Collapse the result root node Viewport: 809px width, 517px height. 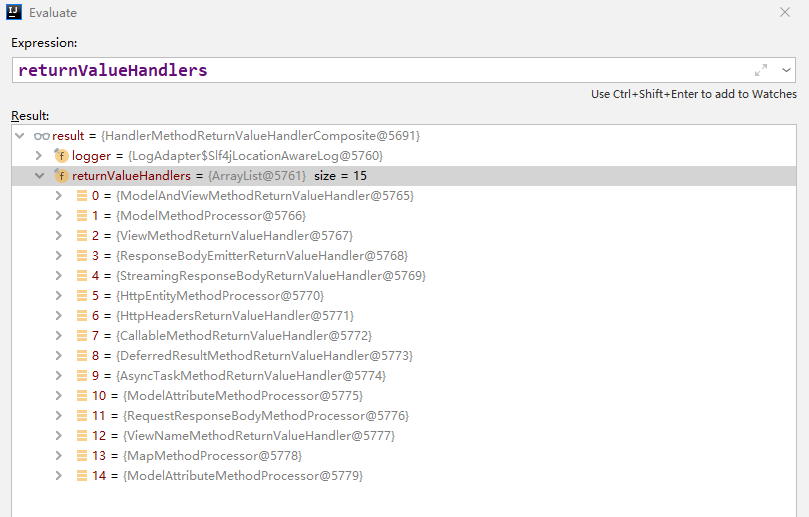[20, 136]
